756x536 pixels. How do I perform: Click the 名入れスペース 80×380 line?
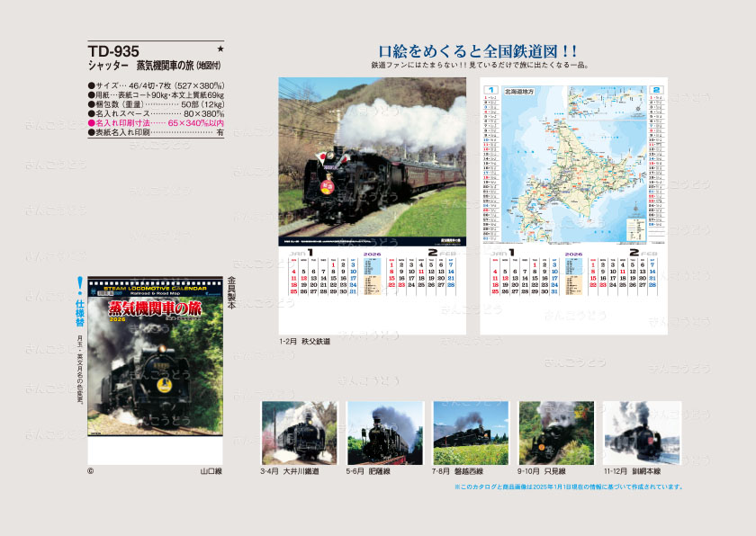click(157, 113)
